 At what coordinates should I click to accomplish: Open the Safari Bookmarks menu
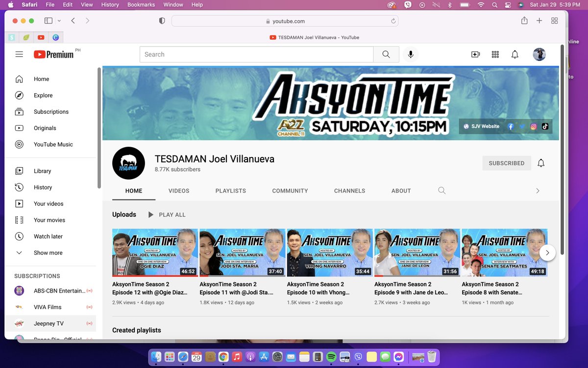click(141, 4)
